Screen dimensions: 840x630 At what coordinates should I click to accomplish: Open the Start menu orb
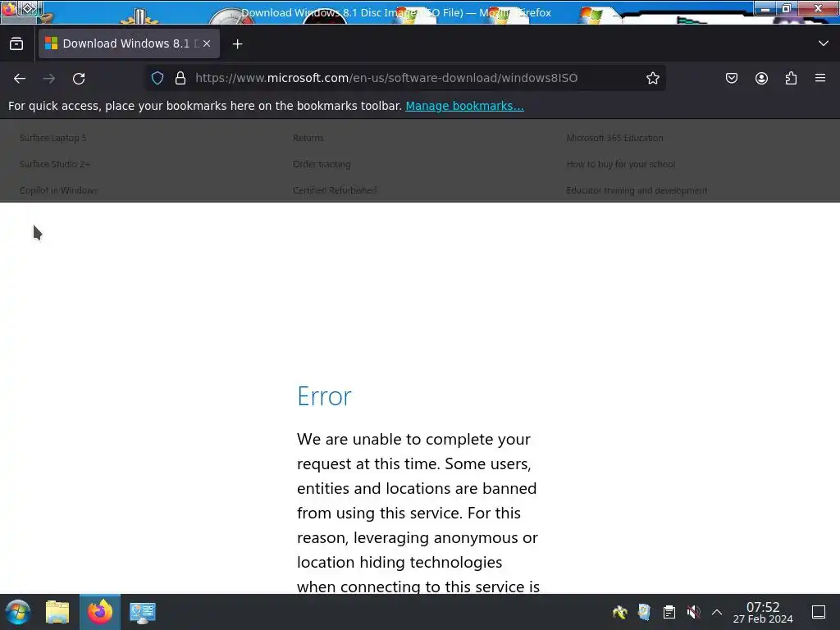(x=18, y=612)
